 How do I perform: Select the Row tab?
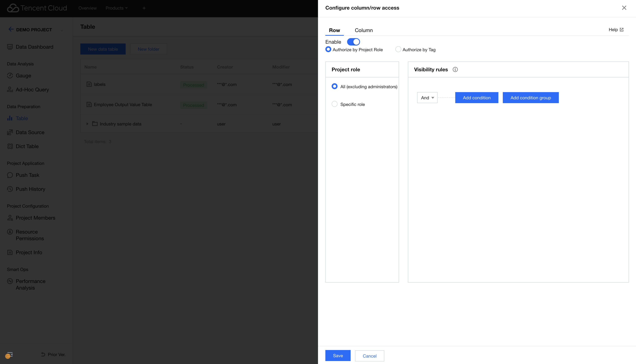[334, 30]
